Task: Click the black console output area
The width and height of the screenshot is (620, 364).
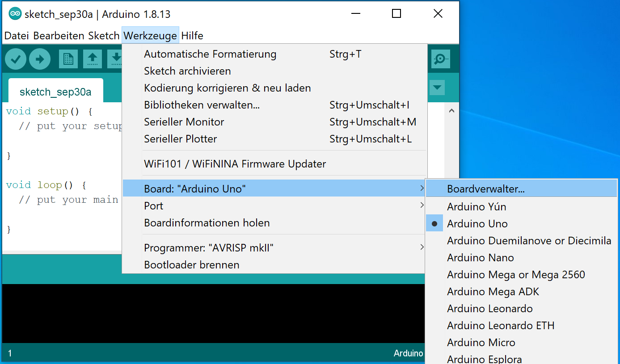Action: click(213, 313)
